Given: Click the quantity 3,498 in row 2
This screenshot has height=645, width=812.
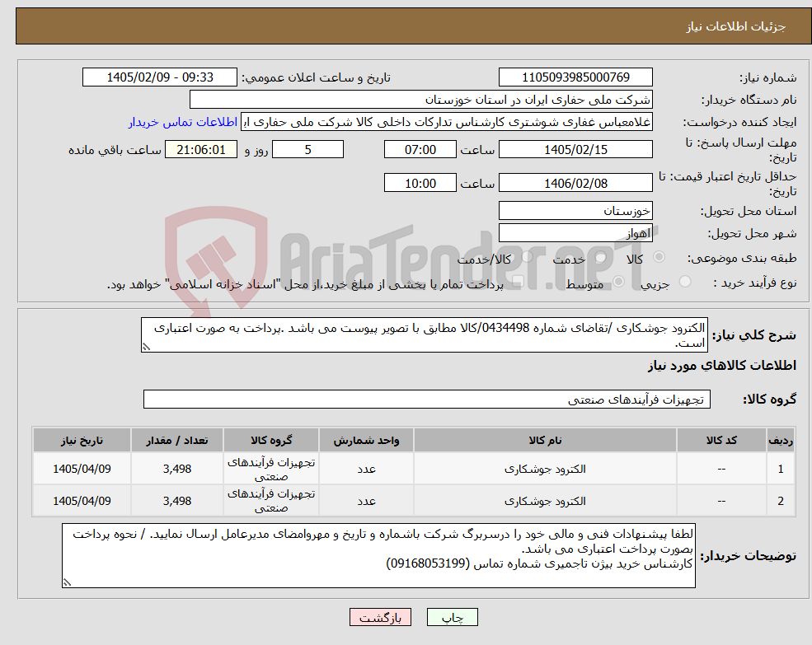Looking at the screenshot, I should click(177, 501).
